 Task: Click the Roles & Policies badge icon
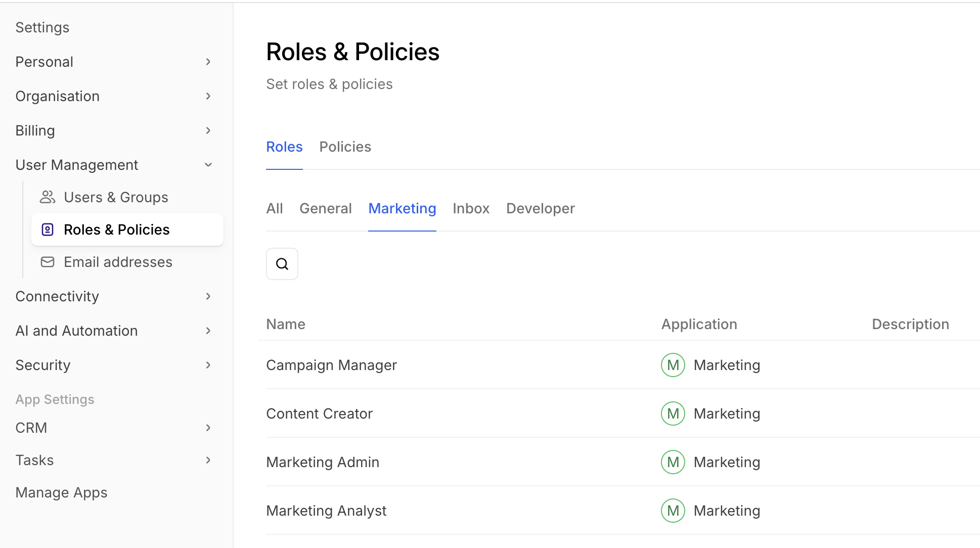(x=48, y=230)
